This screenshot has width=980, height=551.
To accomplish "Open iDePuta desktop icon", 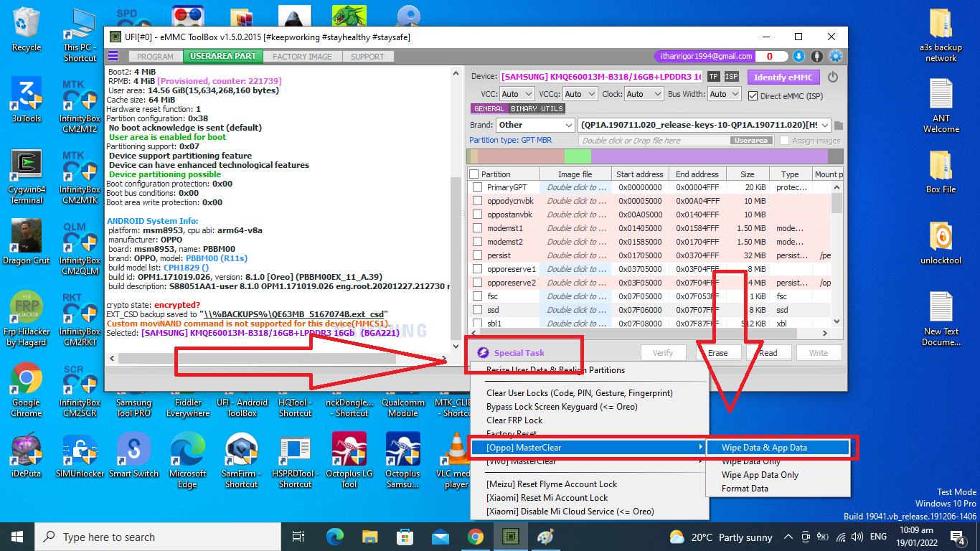I will [x=27, y=456].
